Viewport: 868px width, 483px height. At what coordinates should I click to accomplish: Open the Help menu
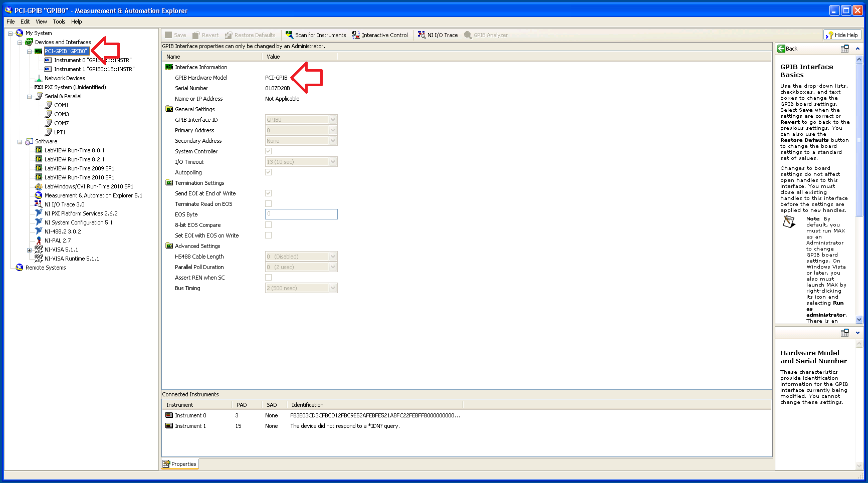(x=77, y=22)
